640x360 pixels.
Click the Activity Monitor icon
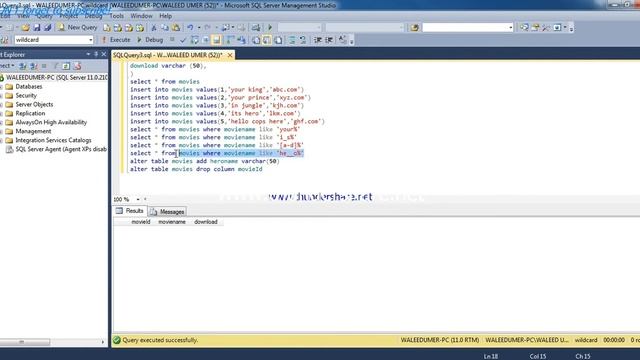256,27
